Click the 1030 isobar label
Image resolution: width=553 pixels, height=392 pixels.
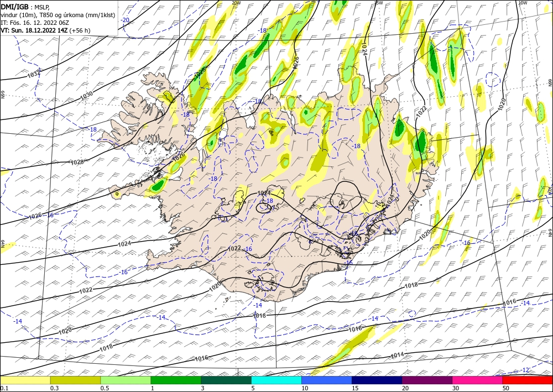click(86, 95)
